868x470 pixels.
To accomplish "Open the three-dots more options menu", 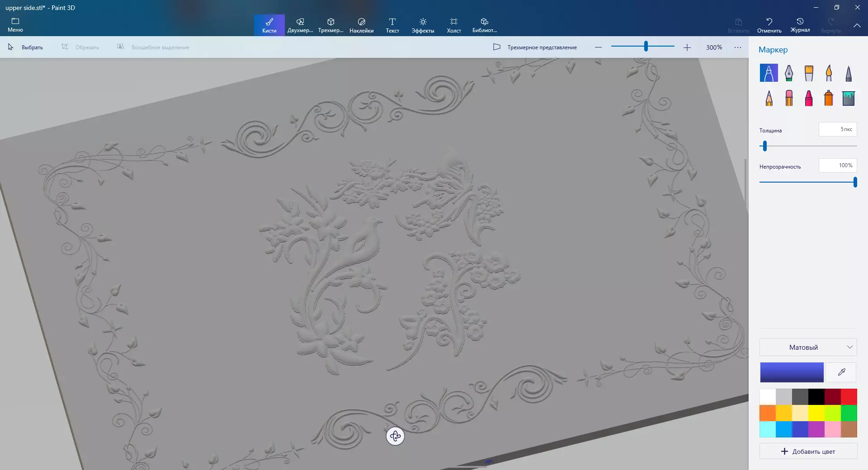I will (x=738, y=47).
